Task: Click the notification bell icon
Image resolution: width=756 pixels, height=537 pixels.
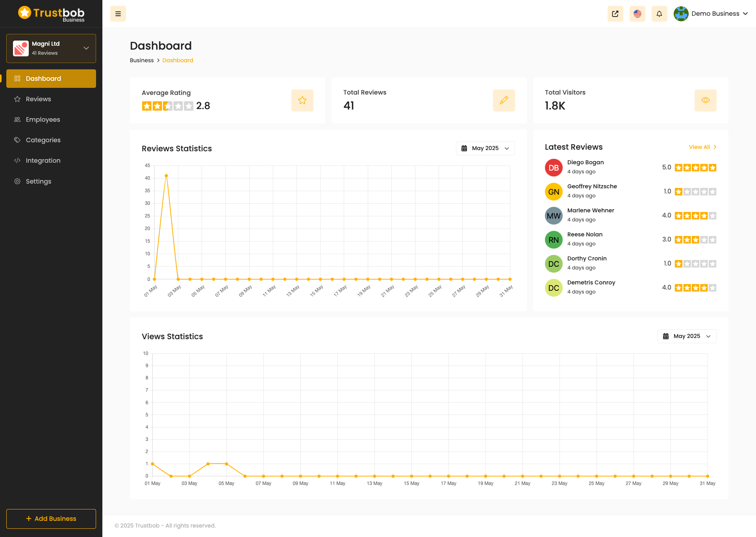Action: tap(659, 14)
